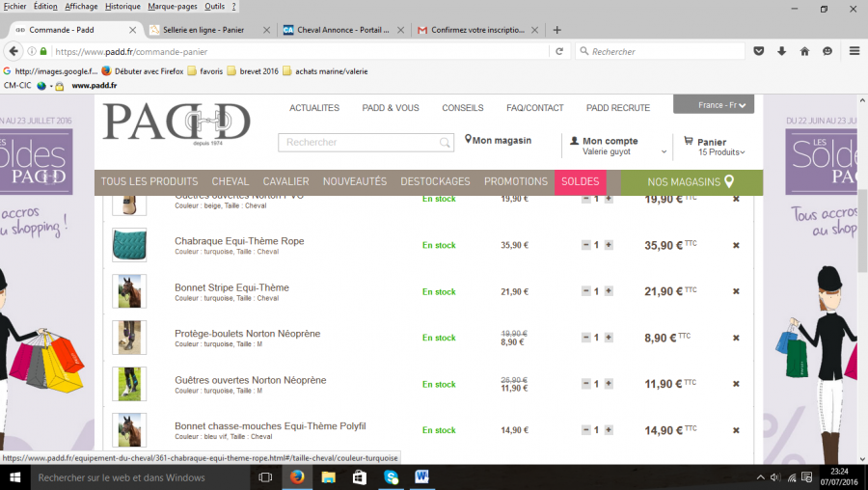Open TOUS LES PRODUITS category
The image size is (868, 490).
point(149,181)
